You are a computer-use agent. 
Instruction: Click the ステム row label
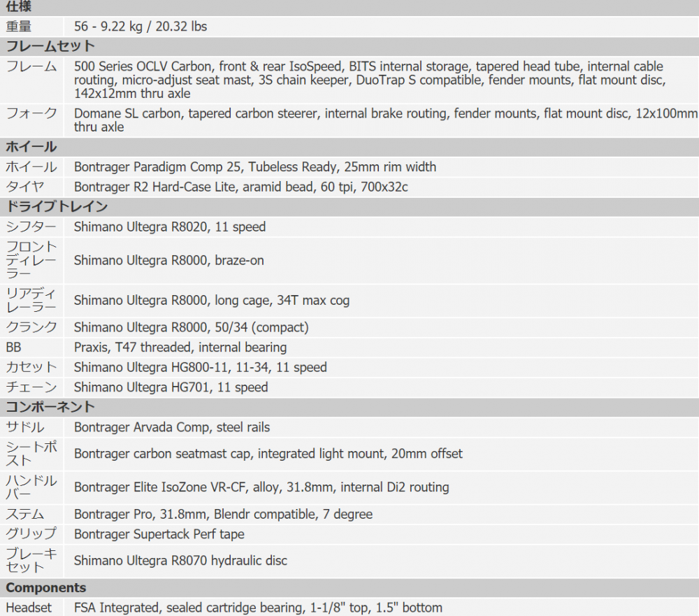[x=25, y=514]
